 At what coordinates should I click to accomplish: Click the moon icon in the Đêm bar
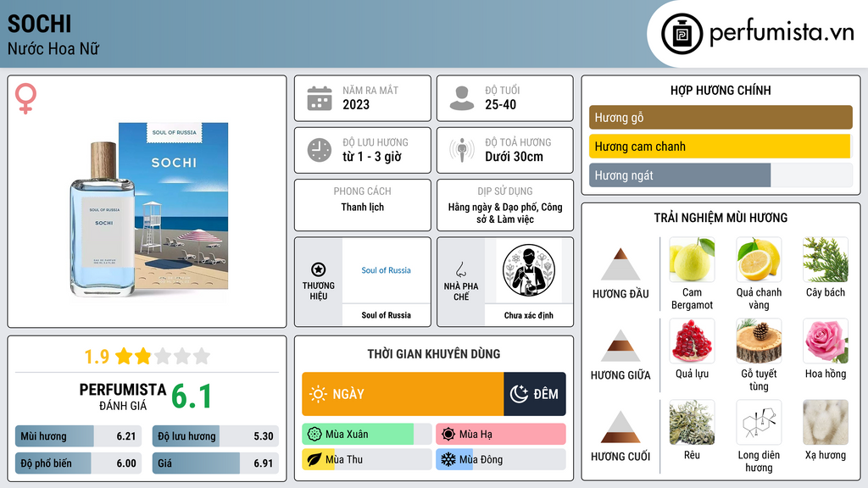pyautogui.click(x=519, y=394)
